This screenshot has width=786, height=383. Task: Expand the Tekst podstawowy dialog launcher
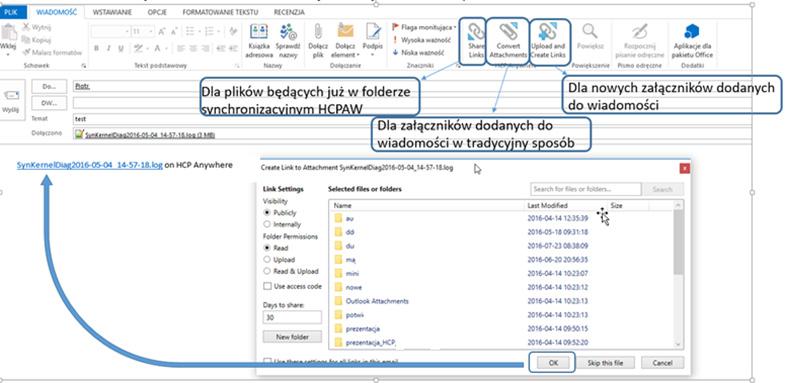point(237,66)
